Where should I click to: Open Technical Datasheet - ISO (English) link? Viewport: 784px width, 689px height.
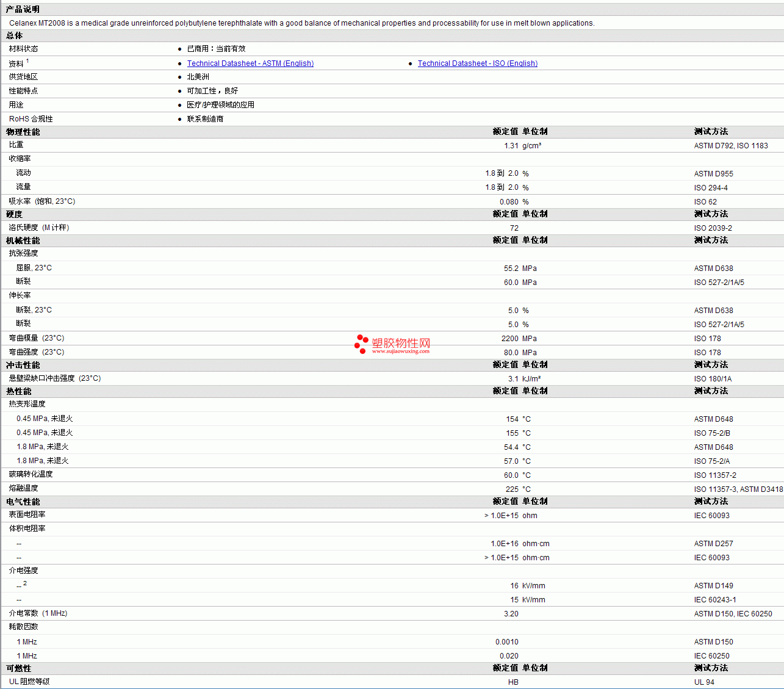coord(478,63)
